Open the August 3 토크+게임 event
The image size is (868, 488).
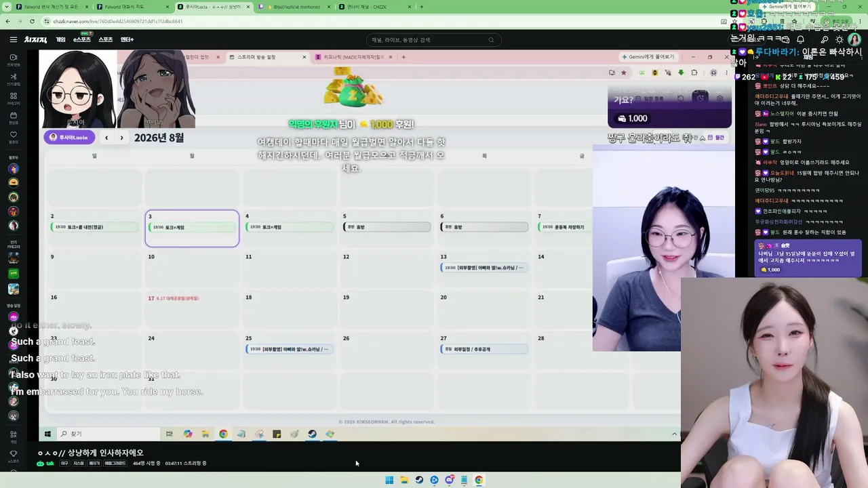[193, 227]
